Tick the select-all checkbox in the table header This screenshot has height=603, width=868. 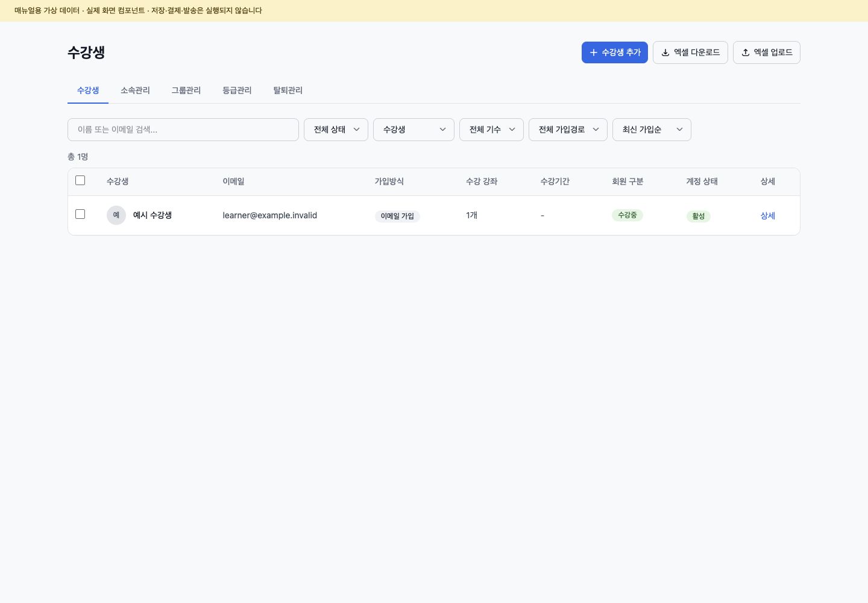tap(80, 180)
